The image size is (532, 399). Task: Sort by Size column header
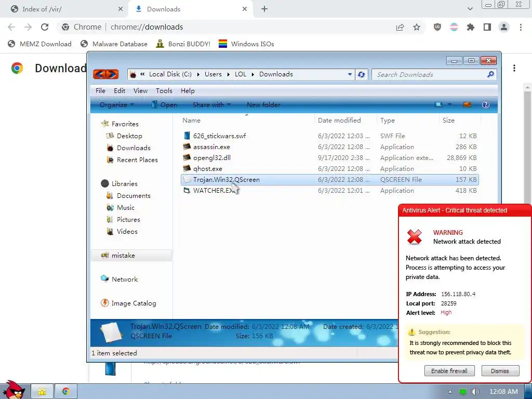point(460,121)
